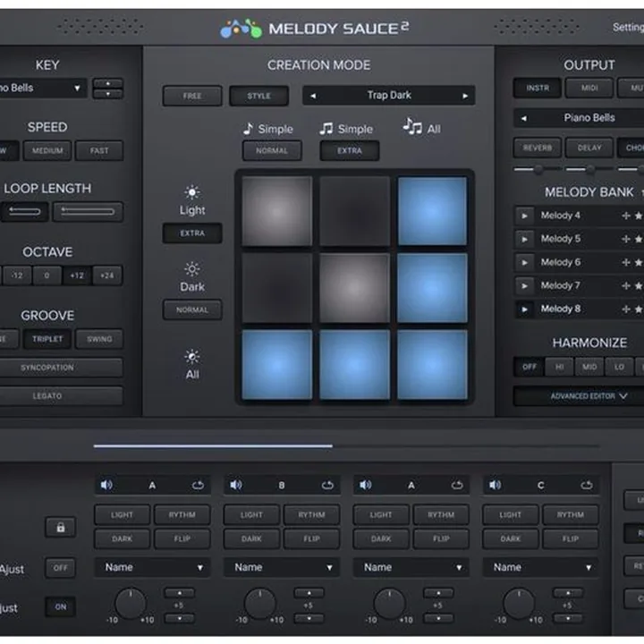Select INSTR output mode
The width and height of the screenshot is (644, 644).
pos(538,88)
